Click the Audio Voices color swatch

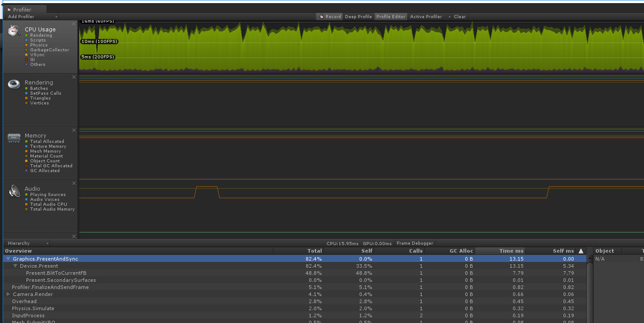27,200
